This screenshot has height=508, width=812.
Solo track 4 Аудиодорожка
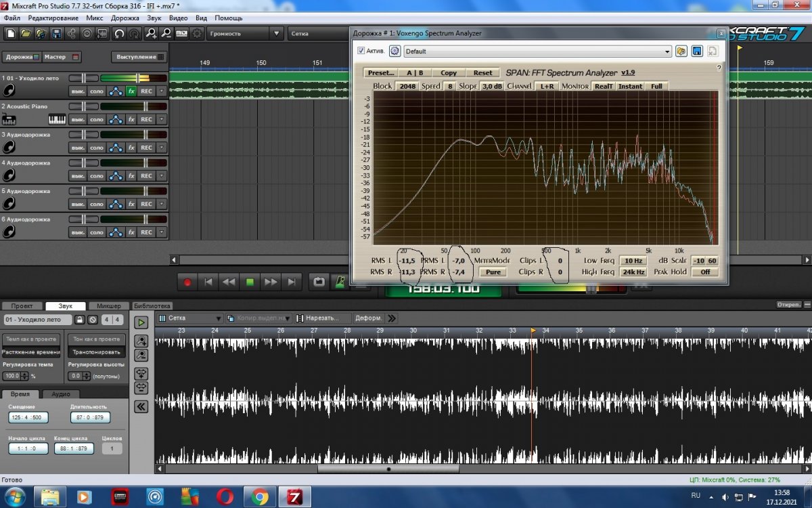pyautogui.click(x=97, y=176)
